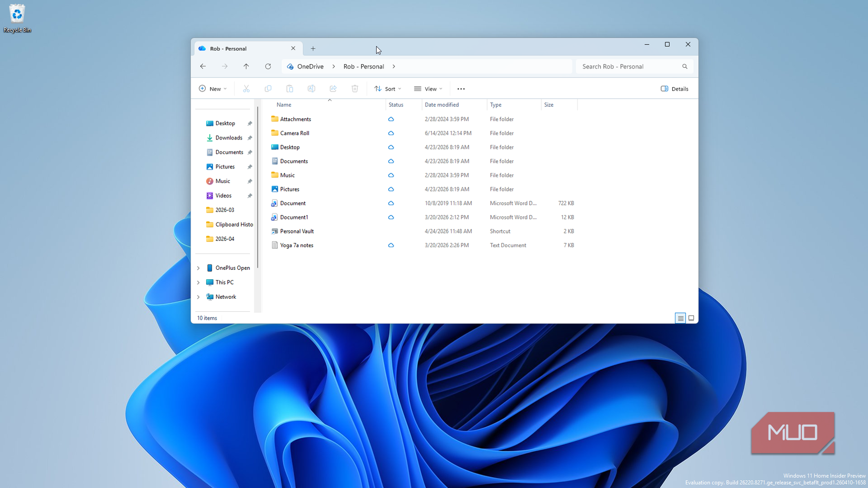The image size is (868, 488).
Task: Cut the selected item using toolbar scissors icon
Action: [246, 88]
